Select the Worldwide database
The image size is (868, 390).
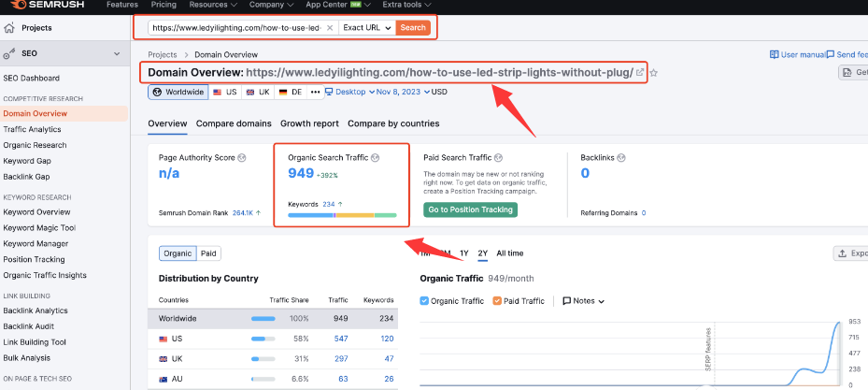point(178,92)
